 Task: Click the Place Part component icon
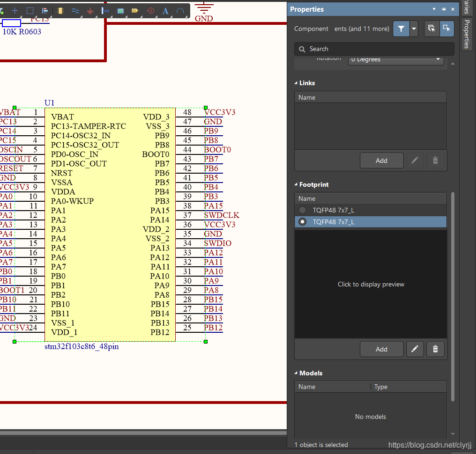coord(60,10)
